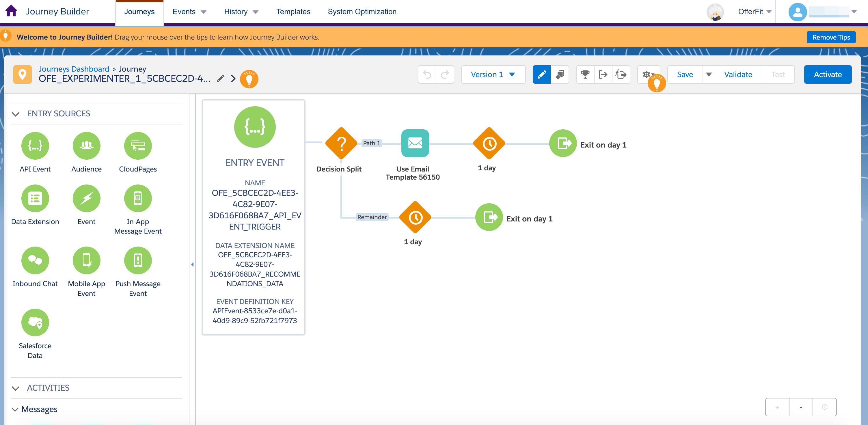
Task: Collapse the left panel using divider arrow
Action: click(x=192, y=264)
